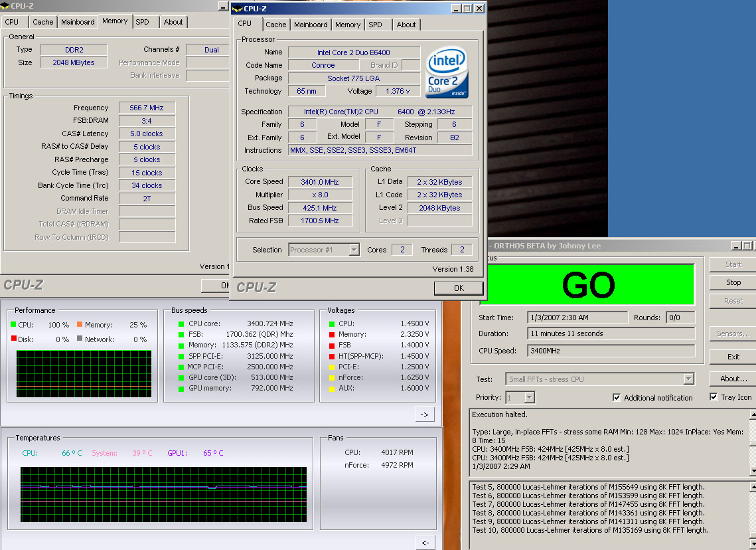The width and height of the screenshot is (756, 550).
Task: Switch to Cache tab in front CPU-Z
Action: (276, 25)
